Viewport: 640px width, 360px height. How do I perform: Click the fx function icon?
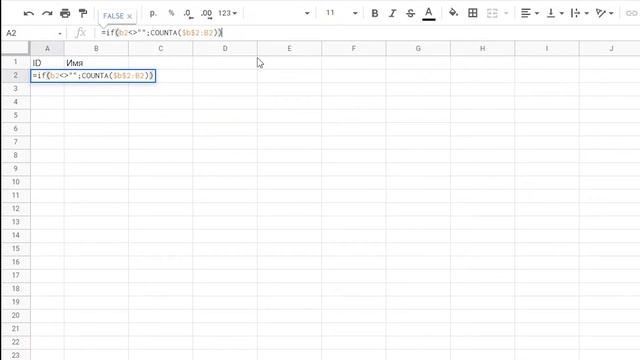[x=80, y=33]
